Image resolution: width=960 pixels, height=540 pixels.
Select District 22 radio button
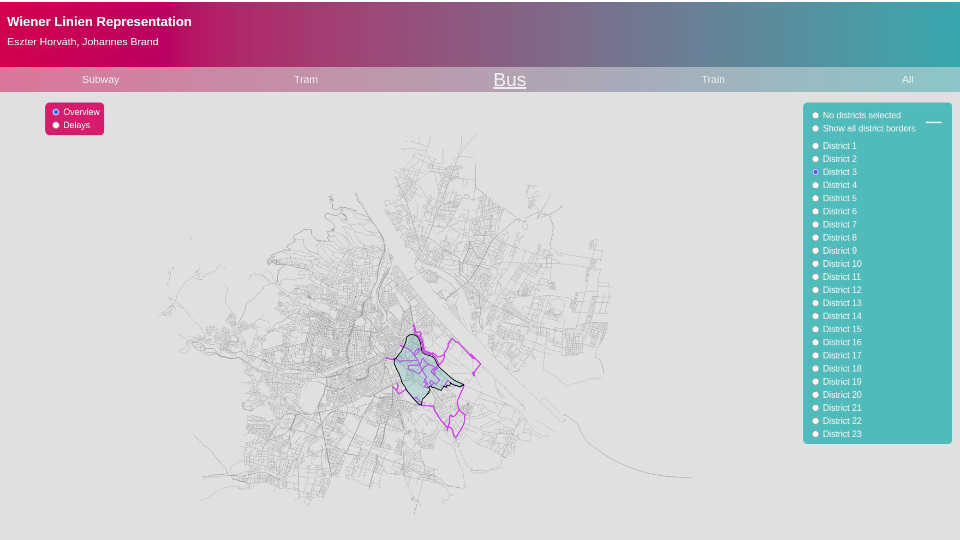(816, 421)
